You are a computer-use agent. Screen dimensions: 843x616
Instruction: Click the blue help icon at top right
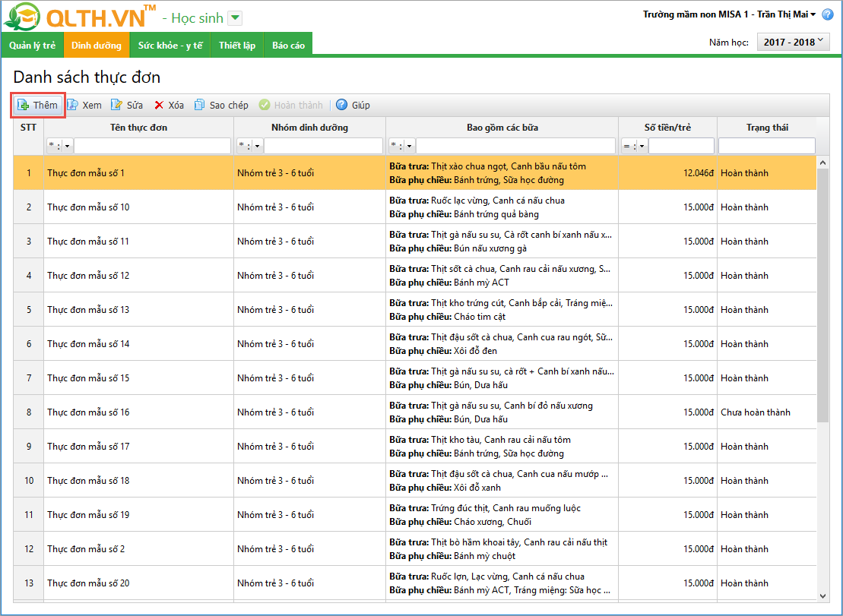(x=828, y=14)
